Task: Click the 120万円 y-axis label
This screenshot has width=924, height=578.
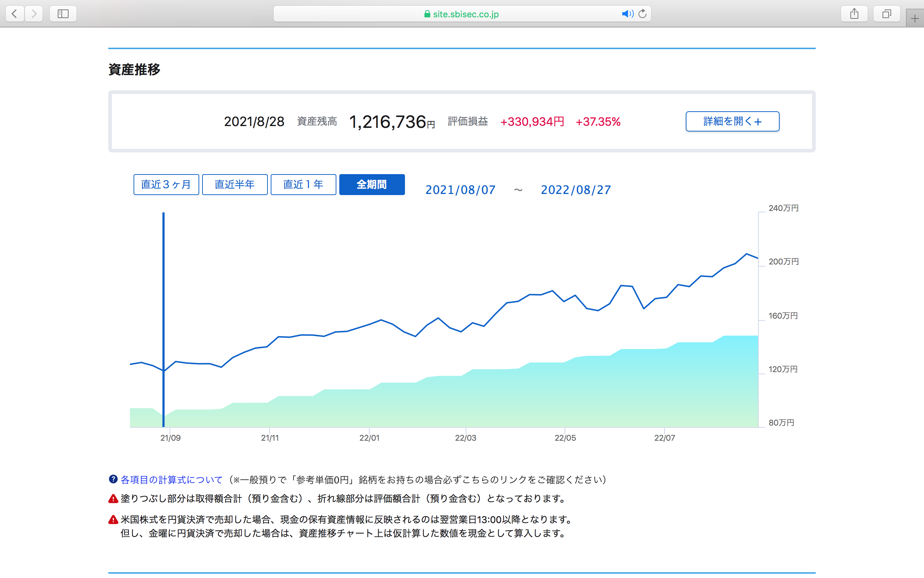Action: (x=783, y=369)
